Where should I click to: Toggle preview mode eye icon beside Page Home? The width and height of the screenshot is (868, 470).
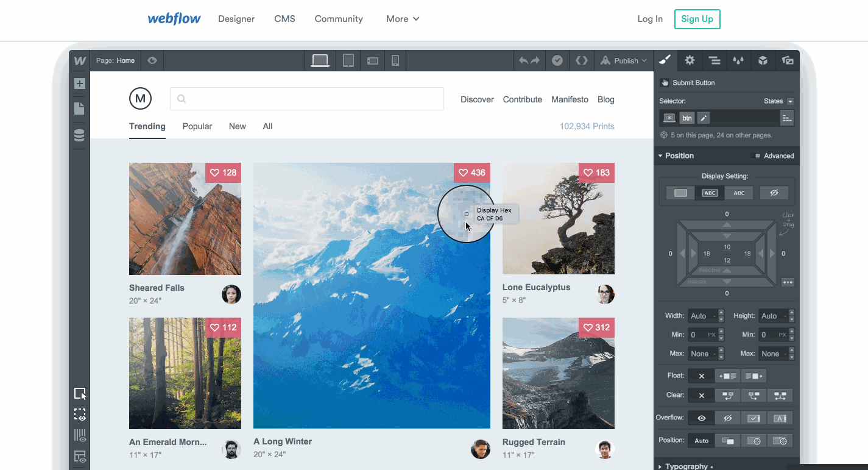tap(152, 60)
